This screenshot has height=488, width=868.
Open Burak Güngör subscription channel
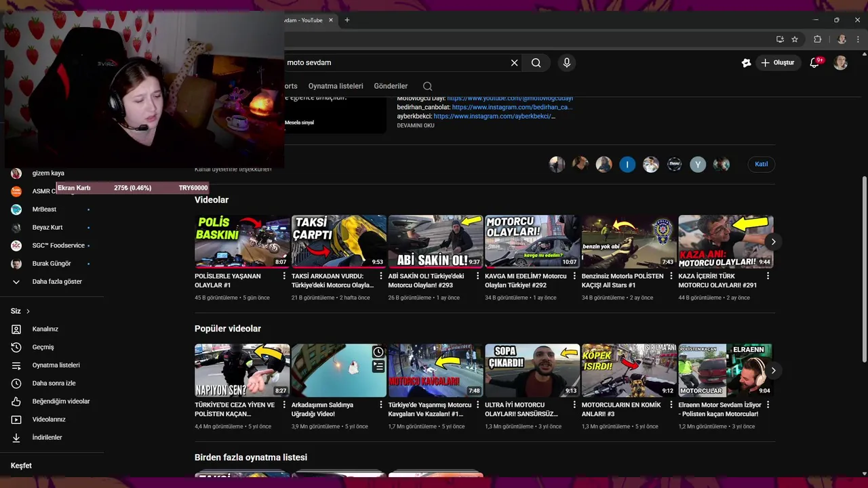pyautogui.click(x=52, y=264)
